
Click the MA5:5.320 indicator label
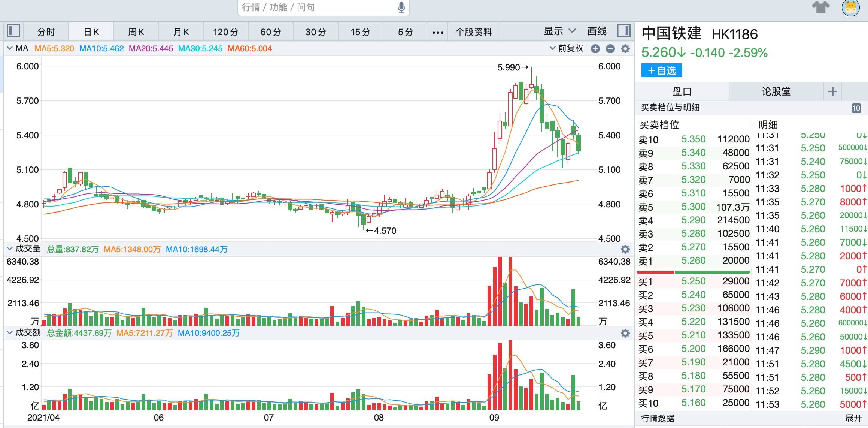tap(54, 48)
